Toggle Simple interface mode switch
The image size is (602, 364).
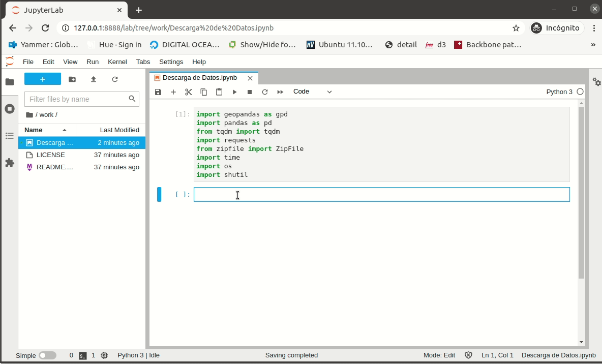[x=48, y=355]
